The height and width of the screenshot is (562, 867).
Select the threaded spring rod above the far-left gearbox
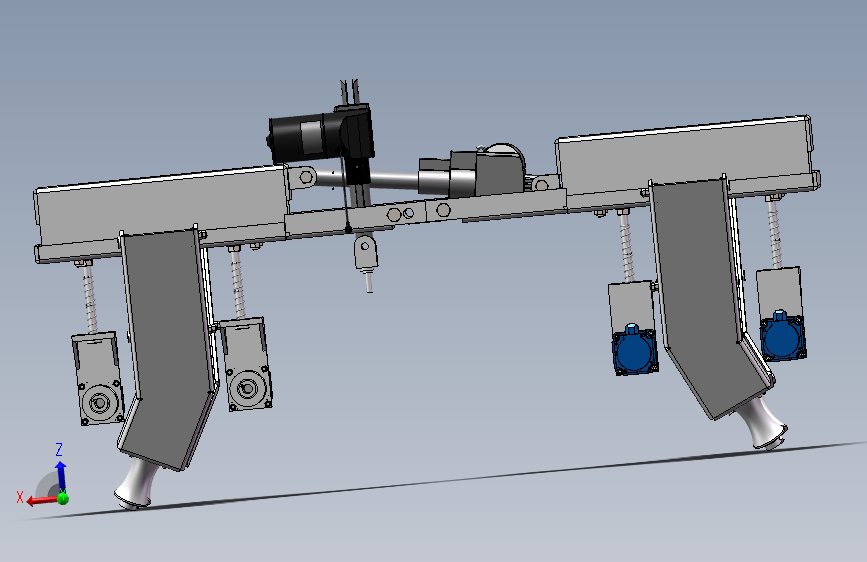click(x=90, y=298)
